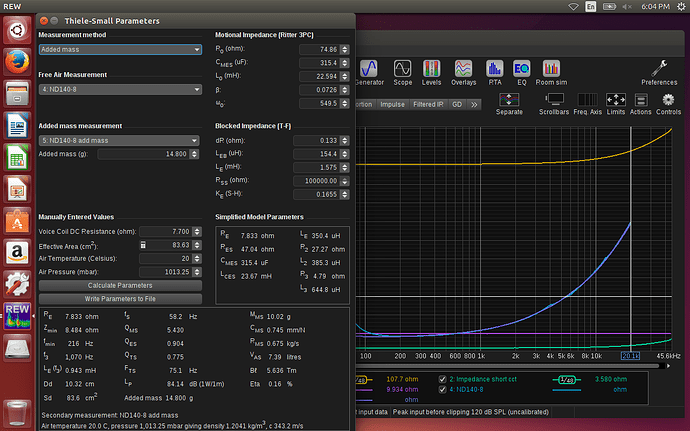Screen dimensions: 690x431
Task: Open graph Actions panel
Action: pos(640,104)
